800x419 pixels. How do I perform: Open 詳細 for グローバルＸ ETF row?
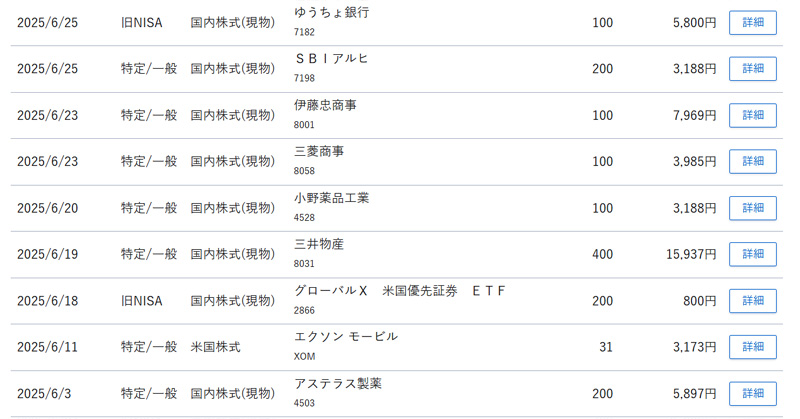[753, 301]
